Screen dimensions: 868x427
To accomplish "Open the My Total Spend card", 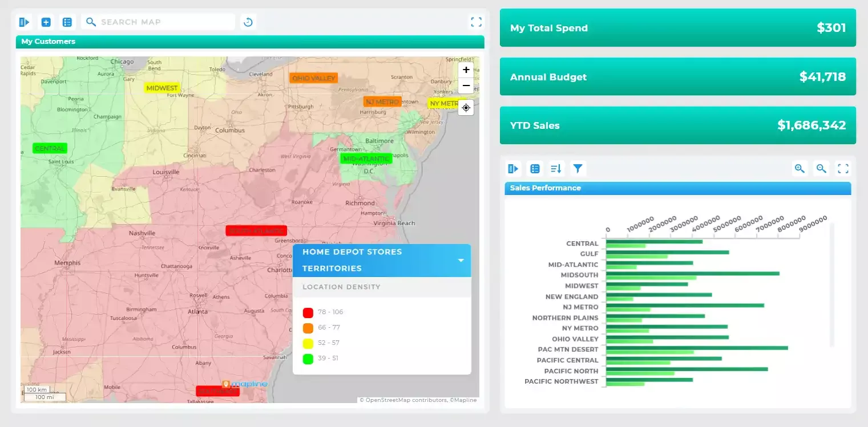I will tap(678, 28).
